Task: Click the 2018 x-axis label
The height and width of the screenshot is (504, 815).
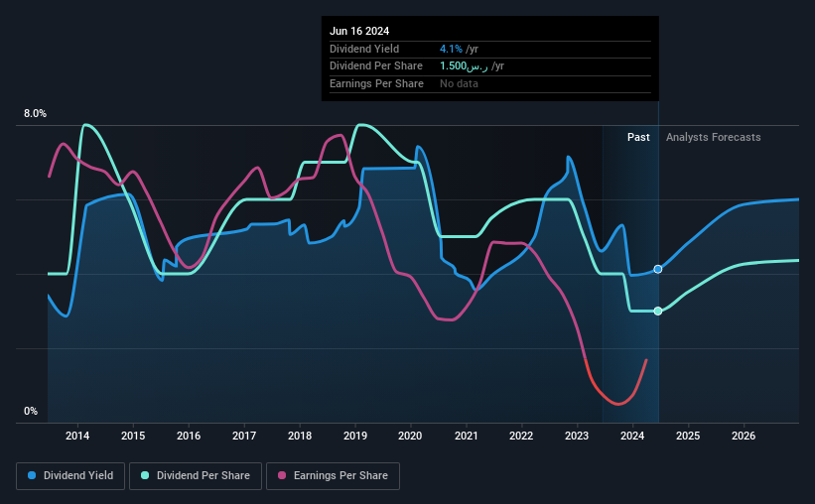Action: point(300,436)
